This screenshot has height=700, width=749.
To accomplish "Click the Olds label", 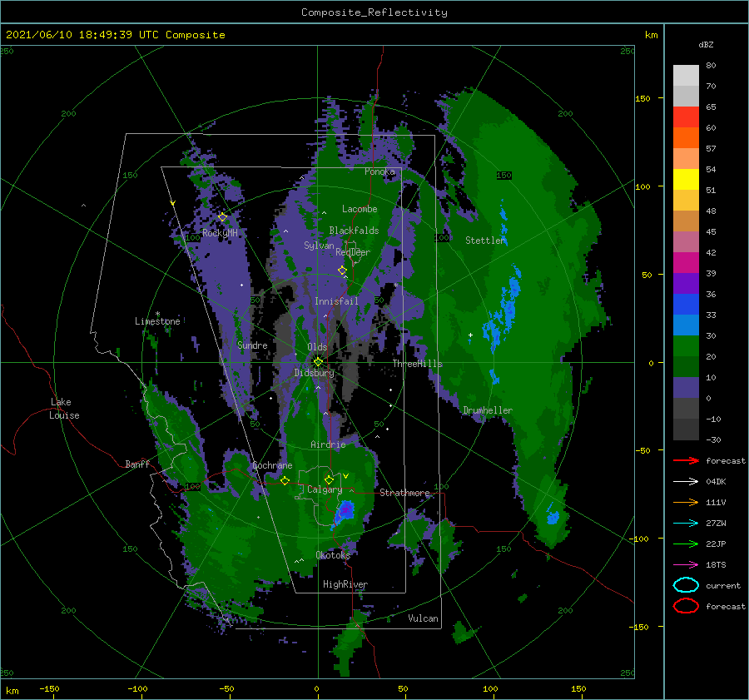I will (317, 347).
